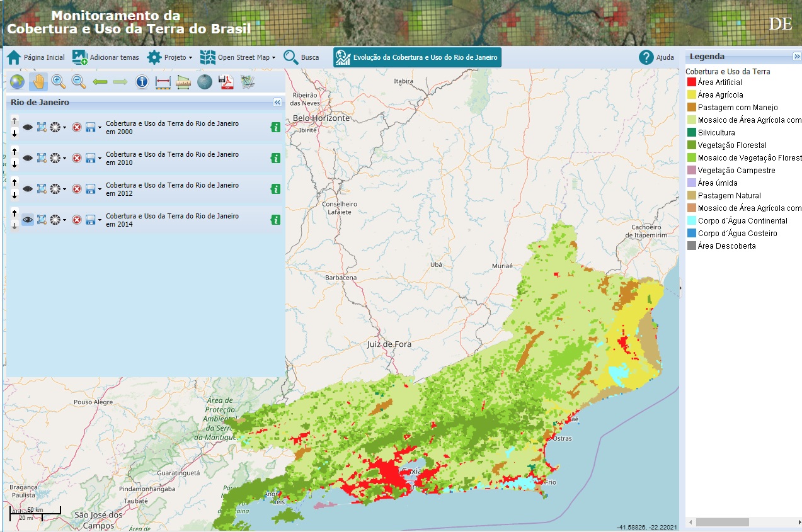Open the Open Street Map basemap dropdown
This screenshot has width=802, height=532.
[239, 57]
